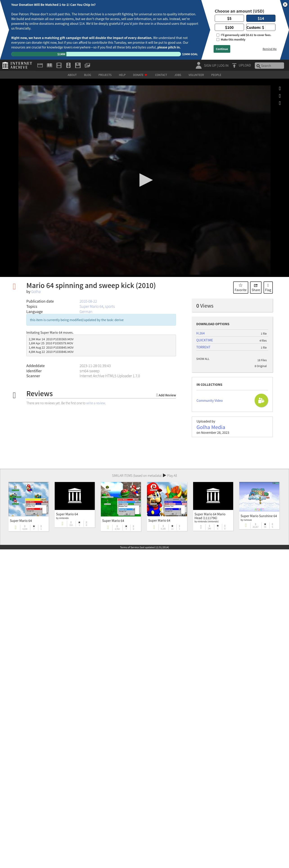Screen dimensions: 289x868
Task: Select the $100 donation amount
Action: click(229, 27)
